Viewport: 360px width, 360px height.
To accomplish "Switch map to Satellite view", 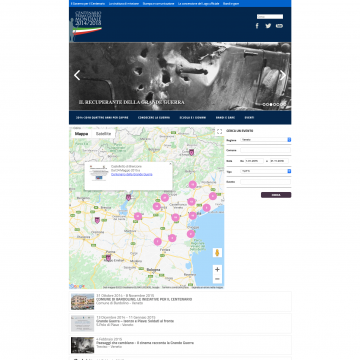I will [103, 134].
